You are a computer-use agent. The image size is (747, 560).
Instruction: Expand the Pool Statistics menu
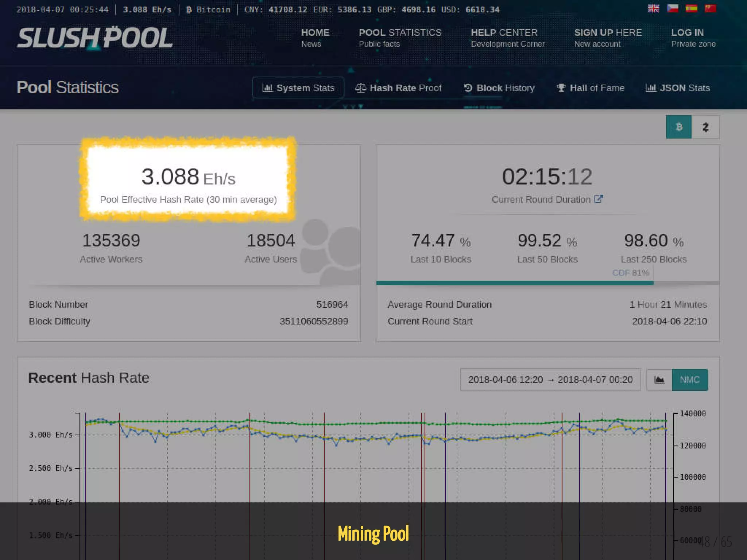pyautogui.click(x=400, y=38)
